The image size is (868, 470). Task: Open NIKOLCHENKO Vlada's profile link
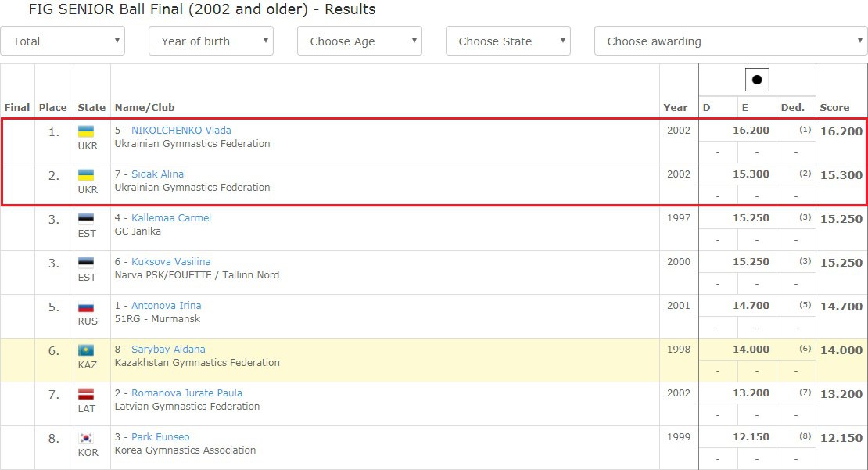click(x=181, y=131)
